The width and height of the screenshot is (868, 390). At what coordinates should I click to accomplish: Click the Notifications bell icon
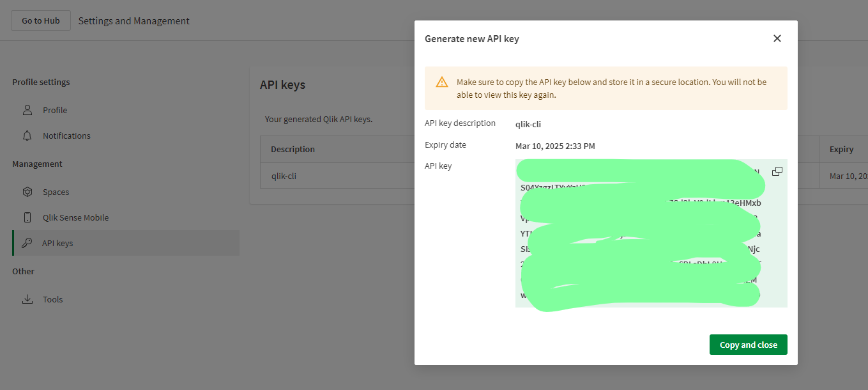point(27,136)
